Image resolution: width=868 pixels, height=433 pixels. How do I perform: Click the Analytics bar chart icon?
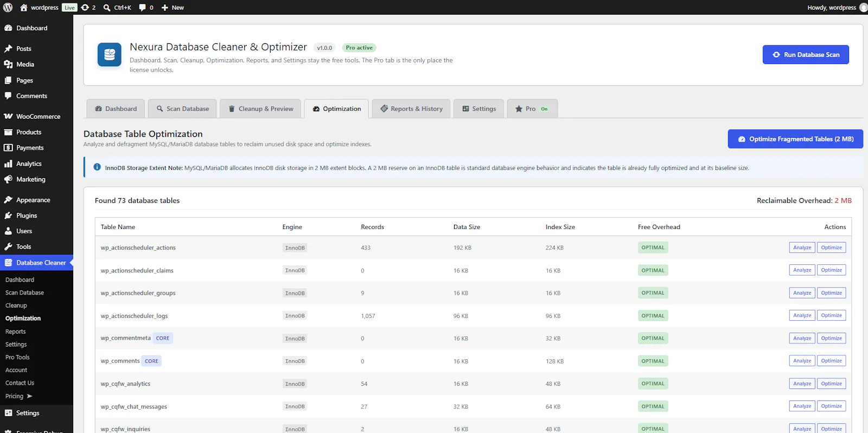click(x=8, y=163)
